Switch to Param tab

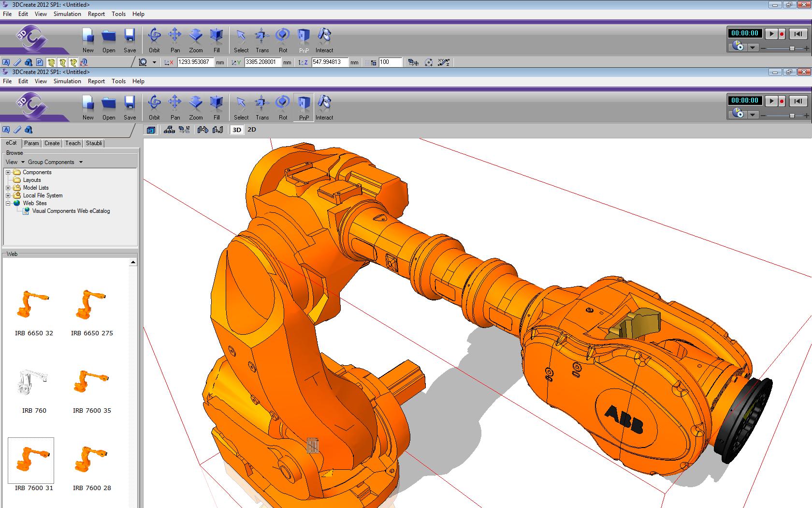[x=31, y=143]
